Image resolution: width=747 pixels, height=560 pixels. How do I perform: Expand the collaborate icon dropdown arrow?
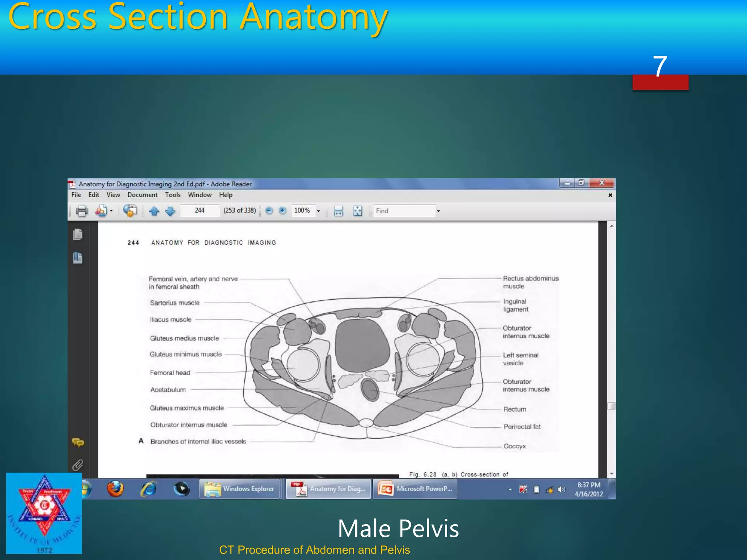[x=111, y=211]
